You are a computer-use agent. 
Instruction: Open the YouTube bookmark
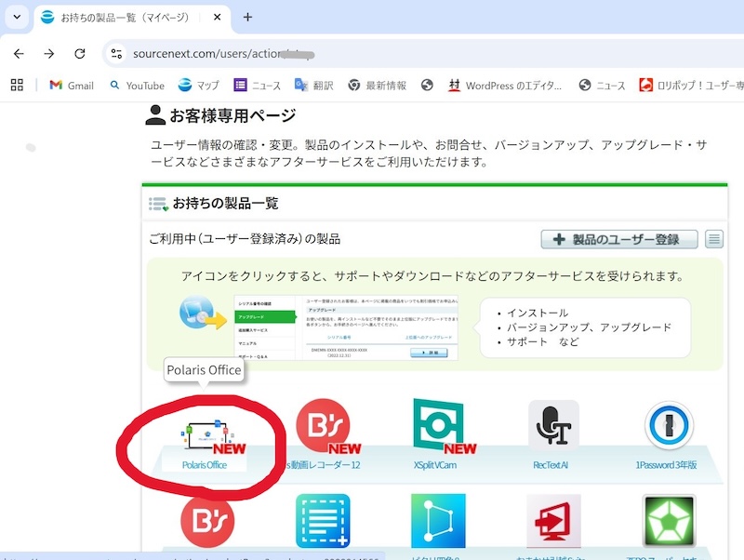click(137, 86)
